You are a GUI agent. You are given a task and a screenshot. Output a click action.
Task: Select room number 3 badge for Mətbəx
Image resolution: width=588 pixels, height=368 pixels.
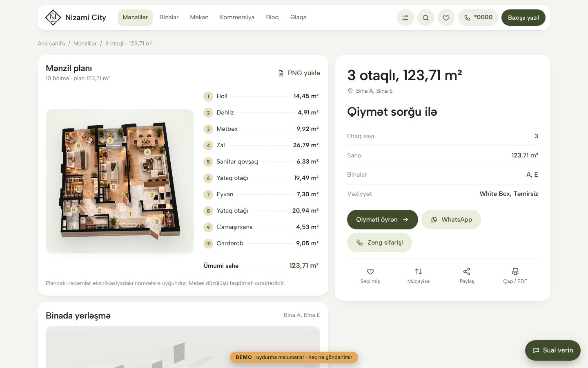pos(208,129)
